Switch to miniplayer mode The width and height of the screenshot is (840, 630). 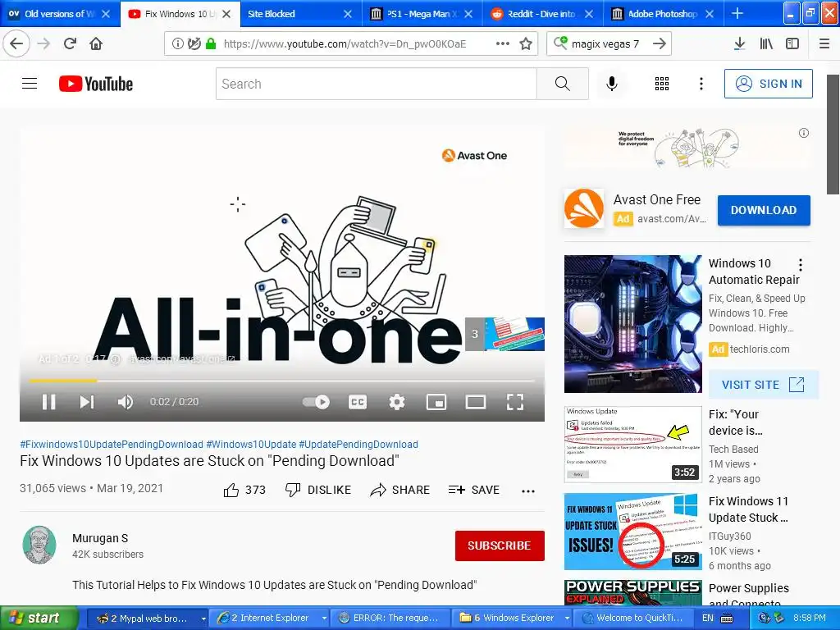click(x=436, y=402)
